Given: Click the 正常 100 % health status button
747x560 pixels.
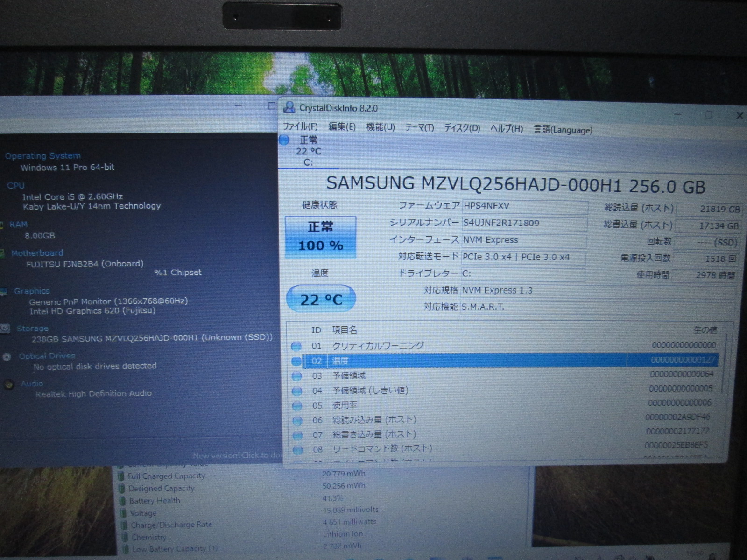Looking at the screenshot, I should [321, 237].
